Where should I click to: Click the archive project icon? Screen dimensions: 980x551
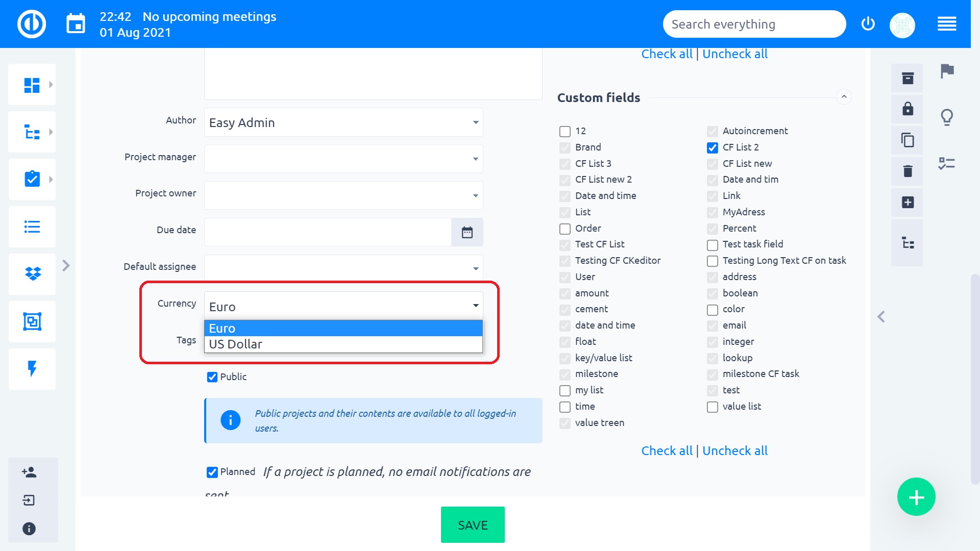point(908,78)
